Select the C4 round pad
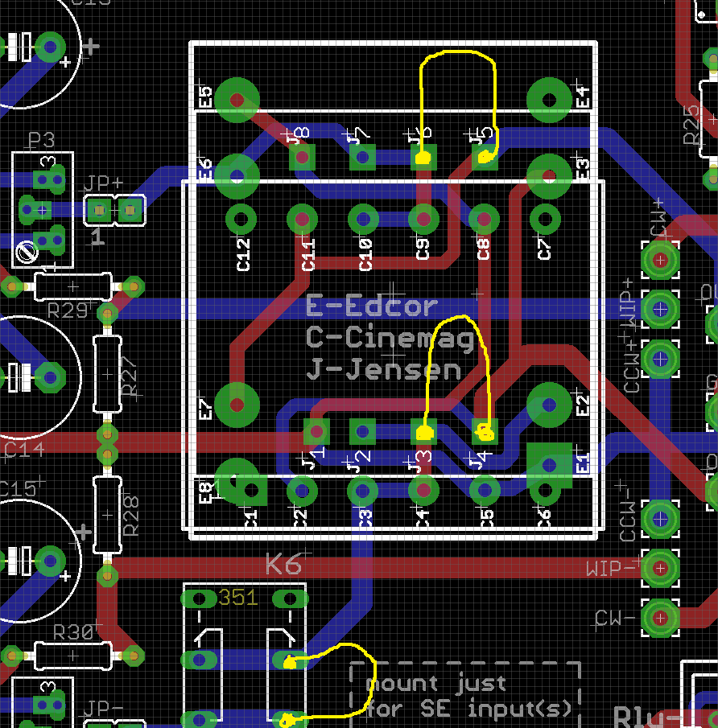The width and height of the screenshot is (718, 728). [423, 490]
